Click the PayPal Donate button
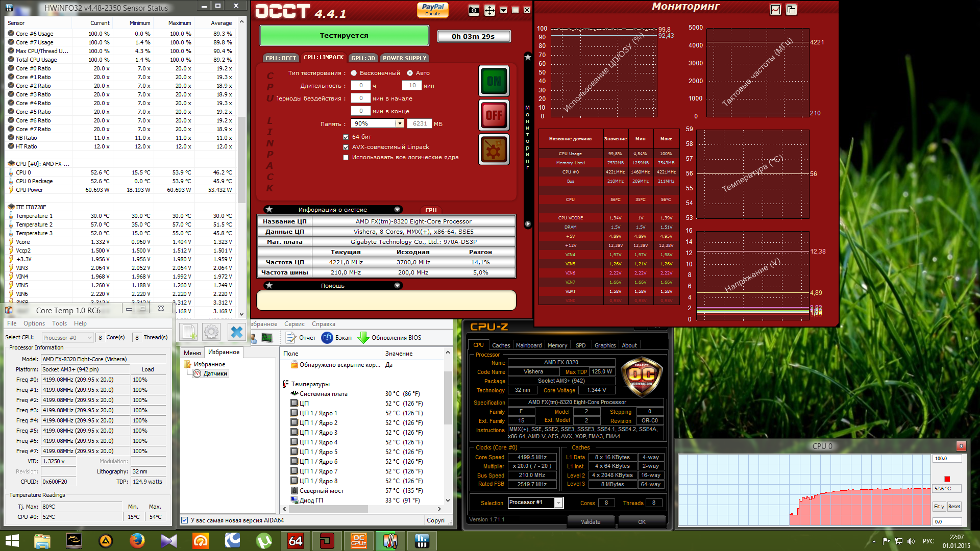This screenshot has width=980, height=551. point(432,10)
